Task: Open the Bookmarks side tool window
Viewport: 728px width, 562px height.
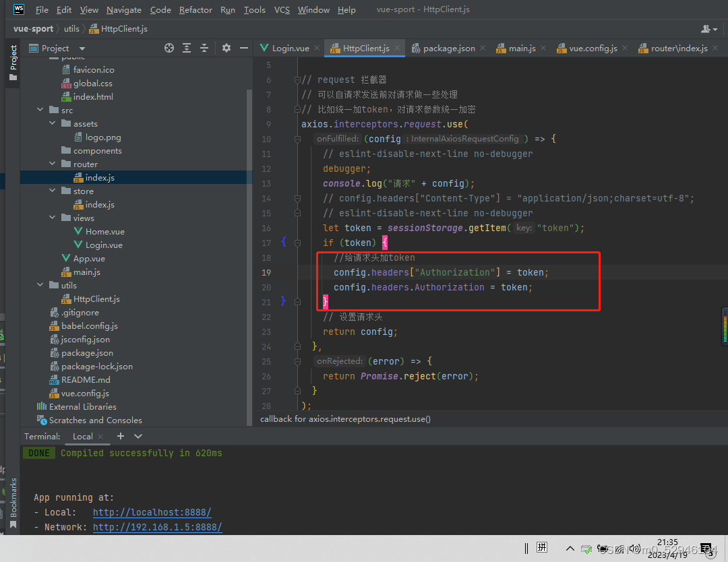Action: pyautogui.click(x=13, y=503)
